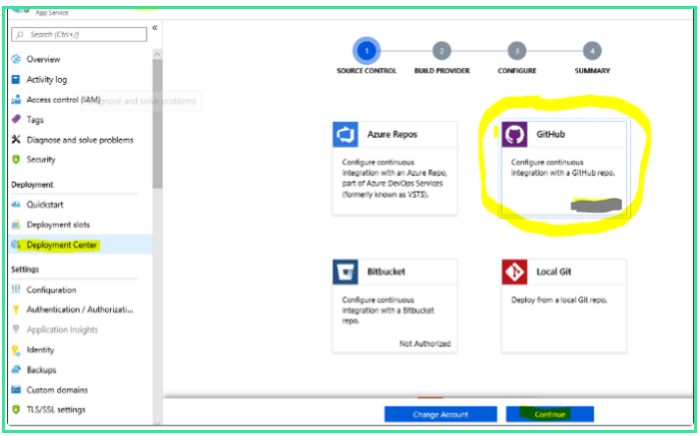Open Access control (IAM)
Screen dimensions: 700x436
tap(63, 100)
